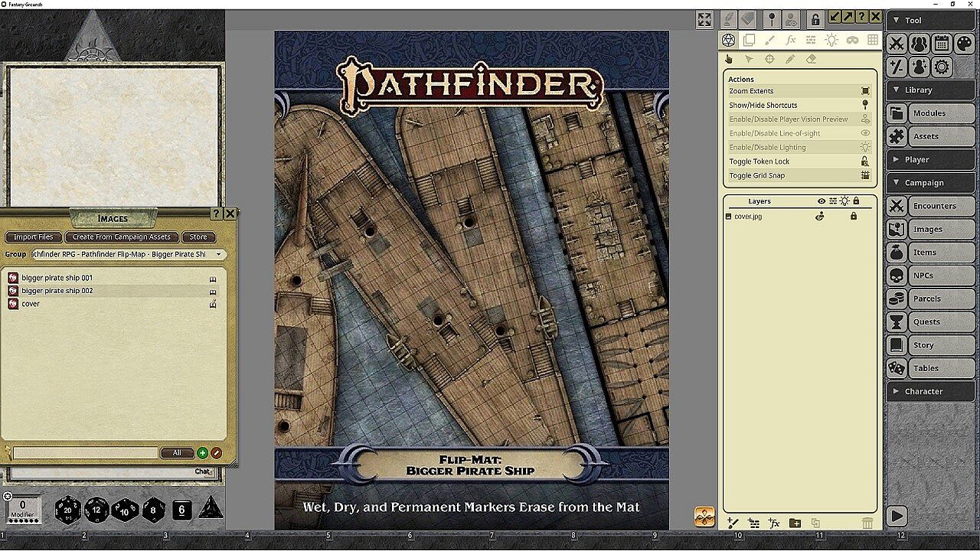Viewport: 980px width, 551px height.
Task: Click the fullscreen image toggle icon
Action: (704, 20)
